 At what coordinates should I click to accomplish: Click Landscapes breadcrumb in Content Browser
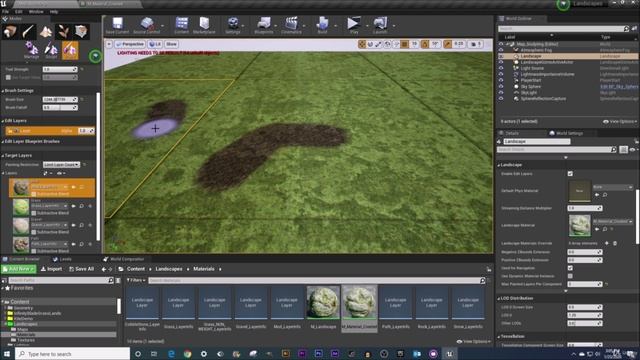click(169, 269)
